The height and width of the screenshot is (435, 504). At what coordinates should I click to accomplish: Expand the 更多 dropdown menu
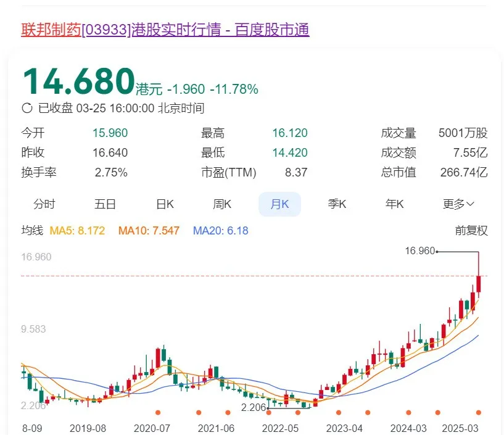pyautogui.click(x=458, y=204)
